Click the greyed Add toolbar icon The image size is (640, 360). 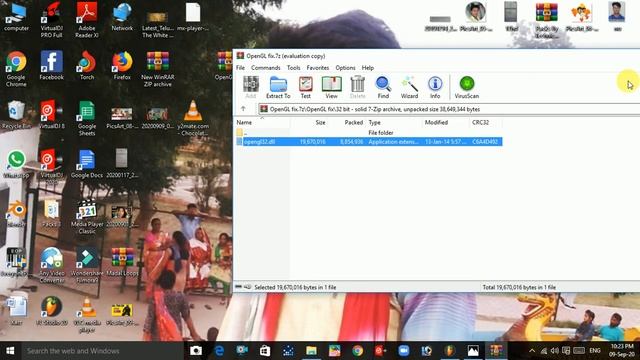click(x=251, y=87)
